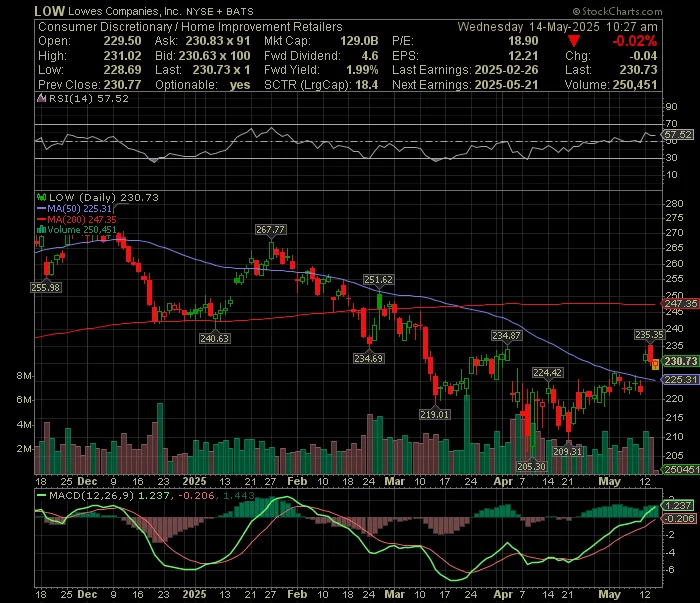Click the 251.62 price peak label
Image resolution: width=700 pixels, height=603 pixels.
[378, 279]
